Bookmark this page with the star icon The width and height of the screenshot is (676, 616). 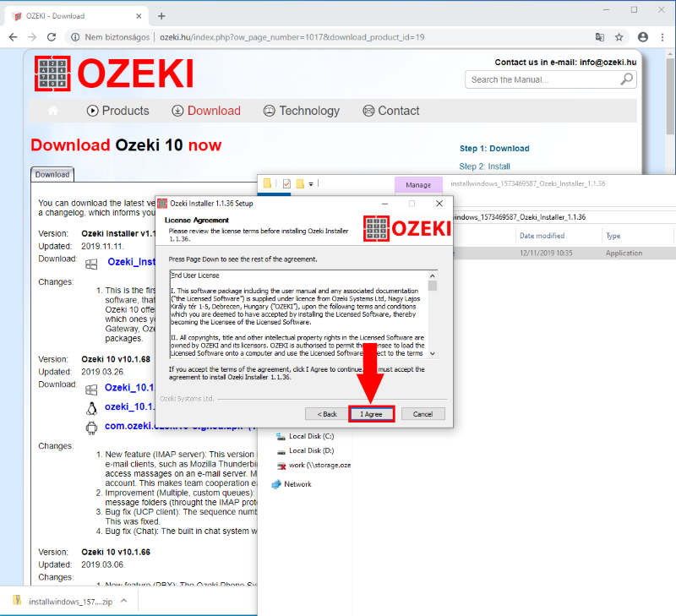[x=619, y=37]
